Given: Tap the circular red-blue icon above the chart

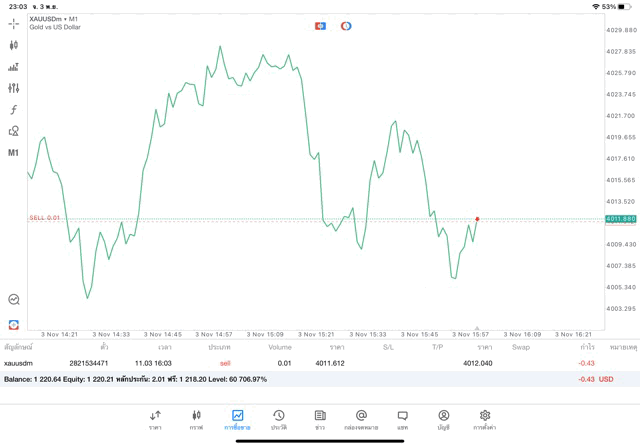Looking at the screenshot, I should point(346,26).
